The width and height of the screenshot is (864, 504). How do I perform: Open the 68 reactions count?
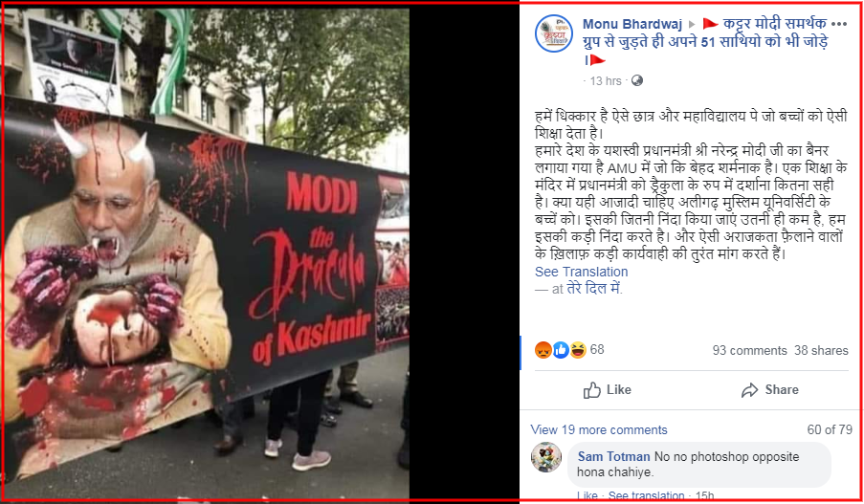(597, 350)
